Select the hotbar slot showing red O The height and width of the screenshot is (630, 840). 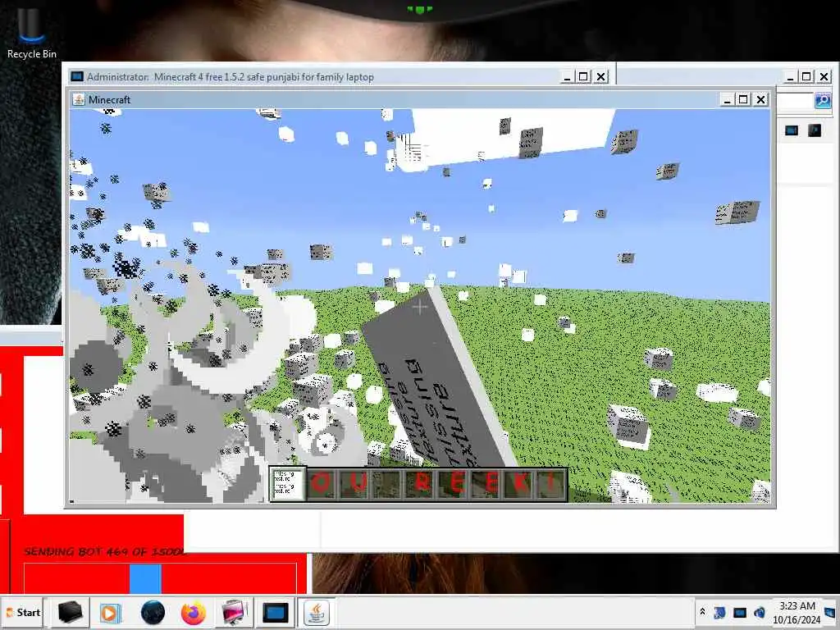click(x=321, y=484)
